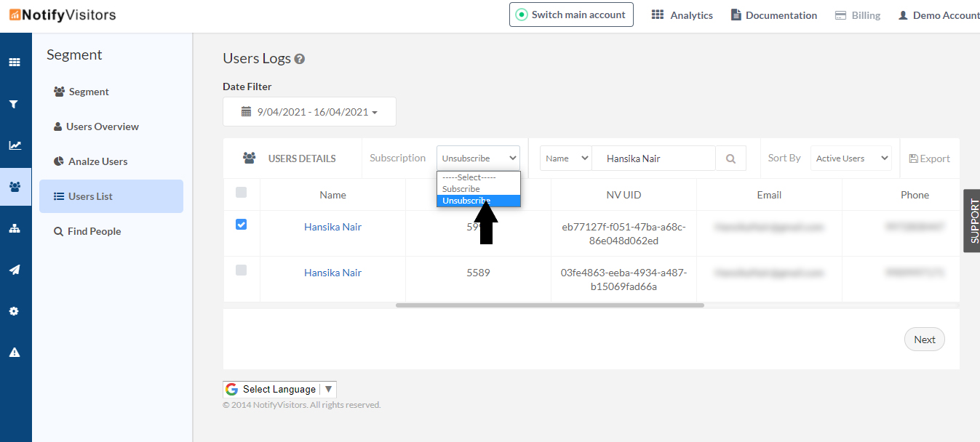
Task: Click the dashboard grid icon in left sidebar
Action: click(x=15, y=63)
